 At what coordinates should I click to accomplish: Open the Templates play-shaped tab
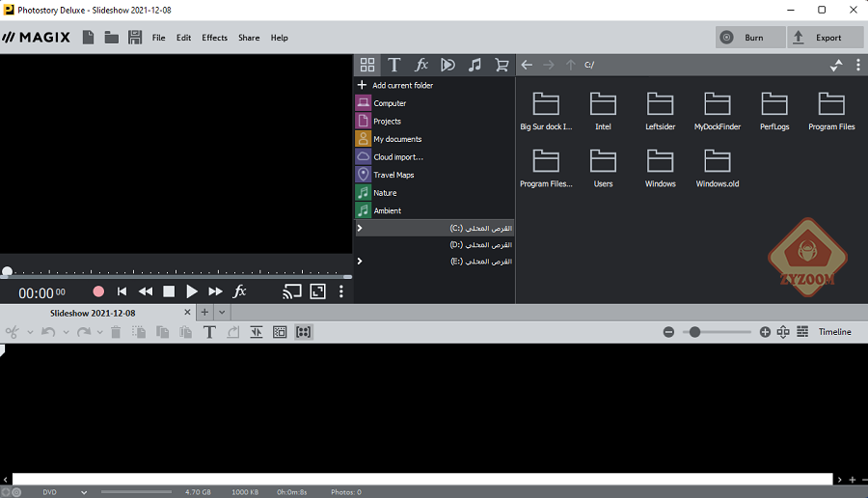[x=448, y=65]
